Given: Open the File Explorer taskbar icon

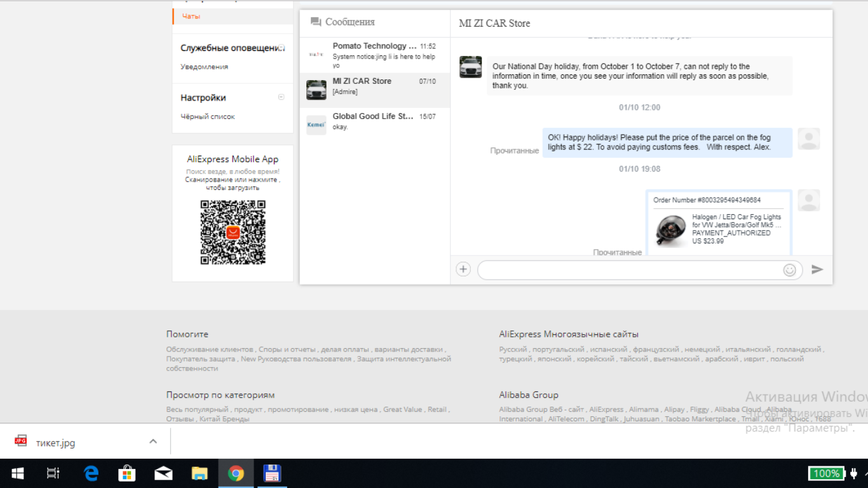Looking at the screenshot, I should click(200, 473).
